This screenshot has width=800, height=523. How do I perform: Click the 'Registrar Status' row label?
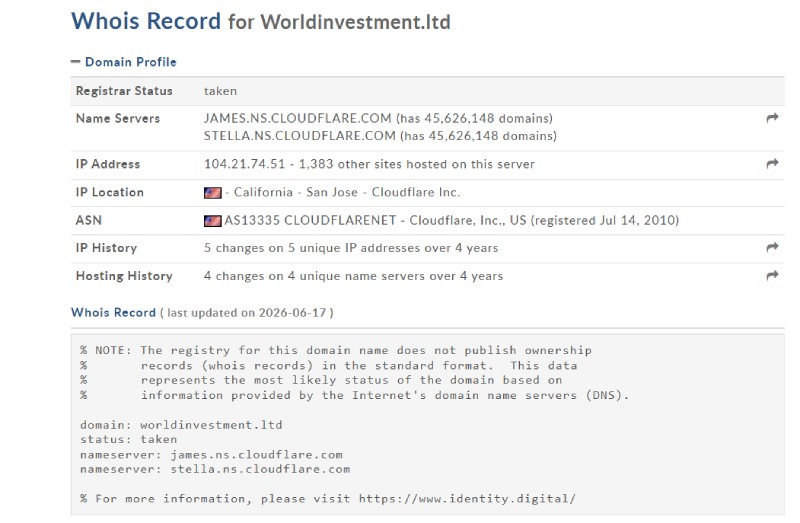(x=124, y=91)
